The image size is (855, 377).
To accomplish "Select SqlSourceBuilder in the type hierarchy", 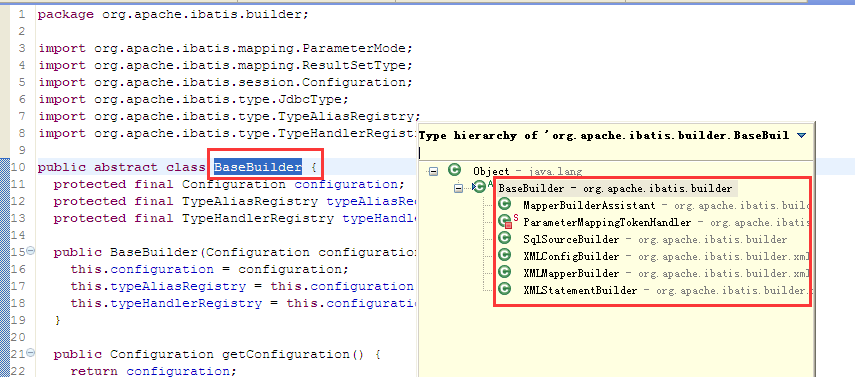I will (571, 240).
